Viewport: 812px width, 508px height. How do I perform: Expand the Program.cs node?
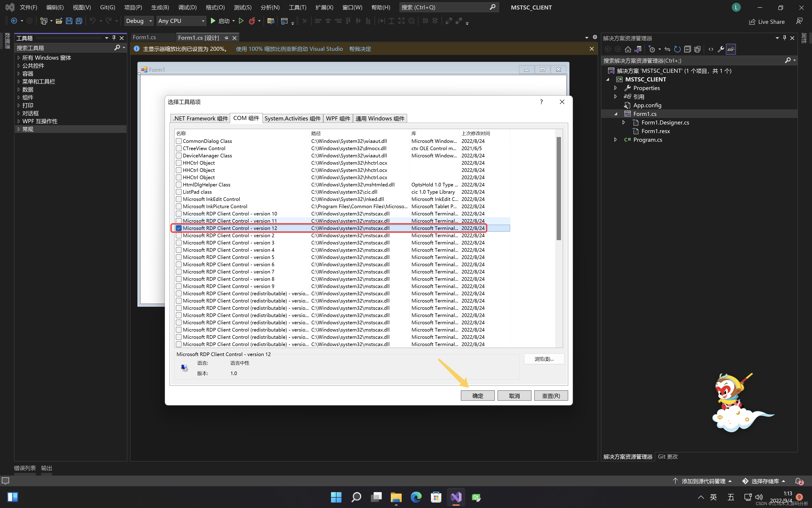[615, 139]
